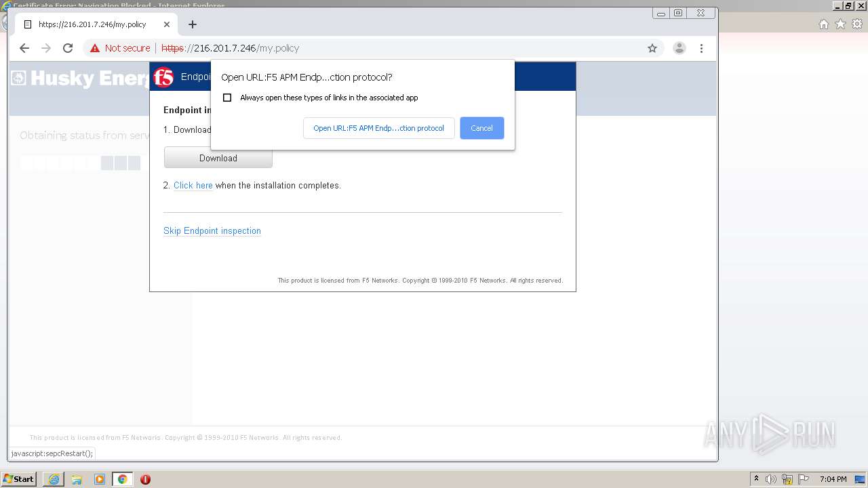The width and height of the screenshot is (868, 488).
Task: Minimize the Chrome window
Action: pyautogui.click(x=661, y=13)
